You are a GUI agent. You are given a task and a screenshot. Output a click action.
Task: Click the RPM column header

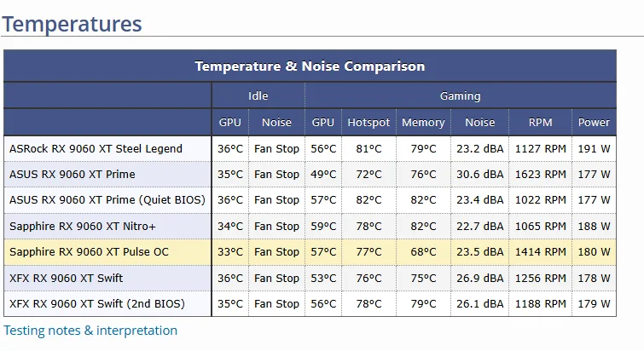point(540,122)
